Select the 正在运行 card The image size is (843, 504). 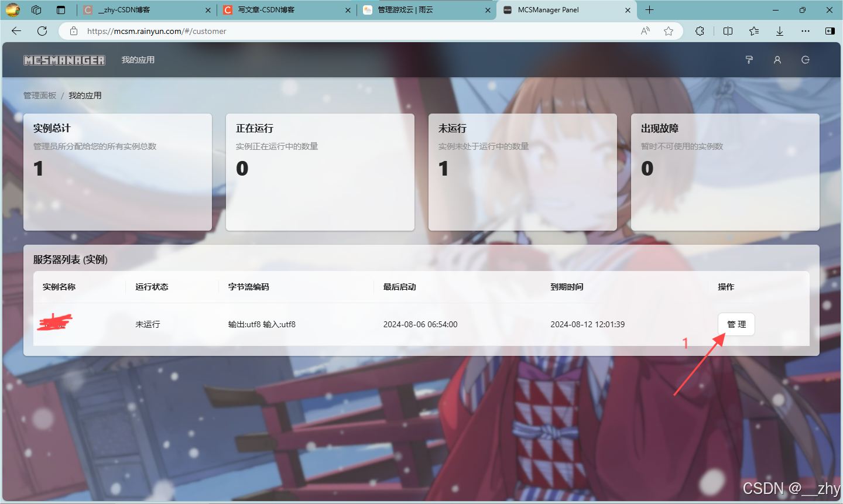point(320,172)
